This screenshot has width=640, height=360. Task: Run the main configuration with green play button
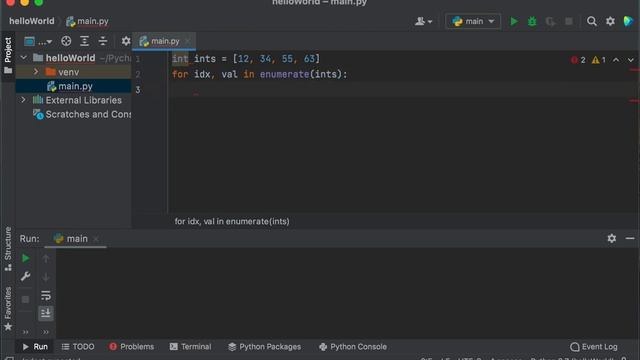(514, 21)
